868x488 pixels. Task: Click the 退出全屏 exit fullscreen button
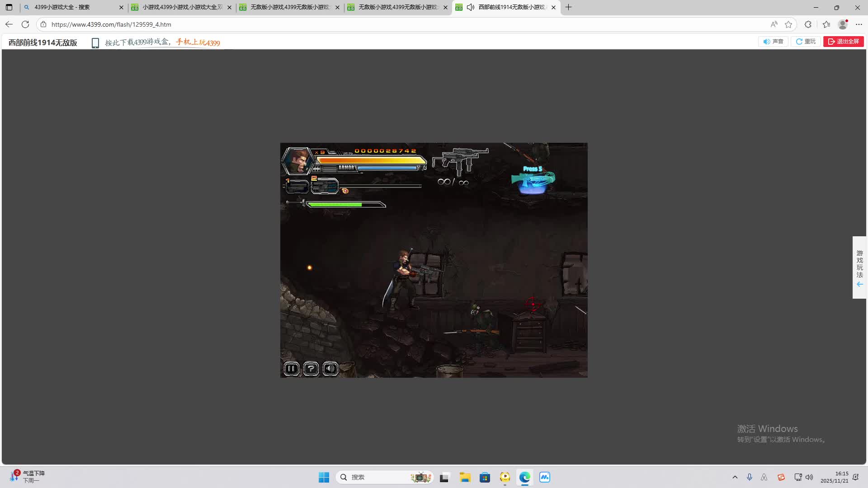tap(843, 42)
